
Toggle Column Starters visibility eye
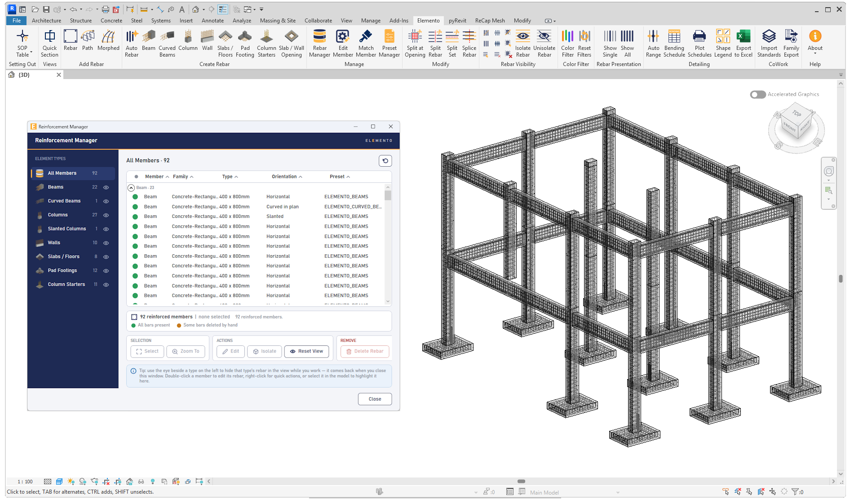click(x=106, y=285)
